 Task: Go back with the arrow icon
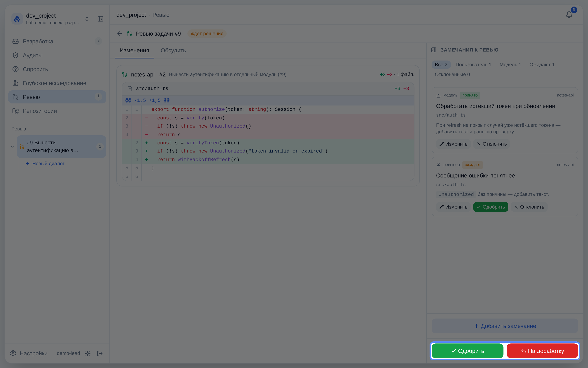(x=120, y=34)
